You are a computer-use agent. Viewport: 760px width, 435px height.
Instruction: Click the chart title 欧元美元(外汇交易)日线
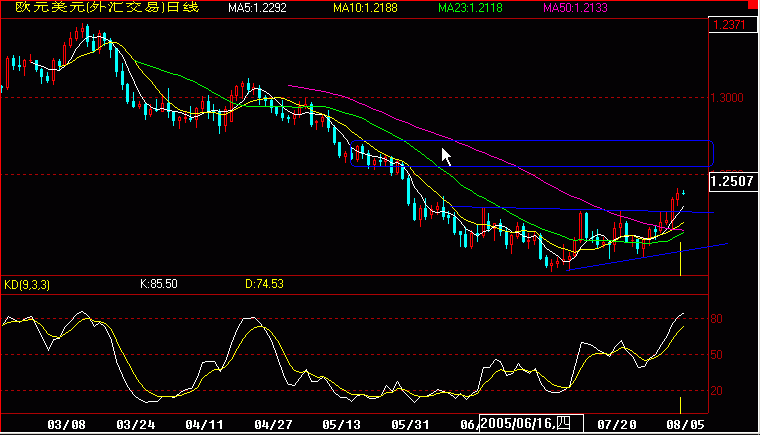(107, 7)
